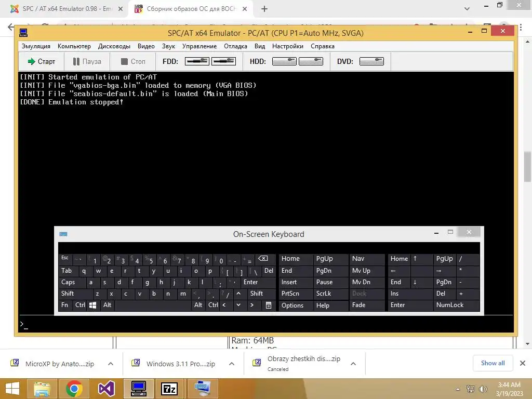Open the Отладка menu
Viewport: 532px width, 399px height.
click(x=235, y=46)
